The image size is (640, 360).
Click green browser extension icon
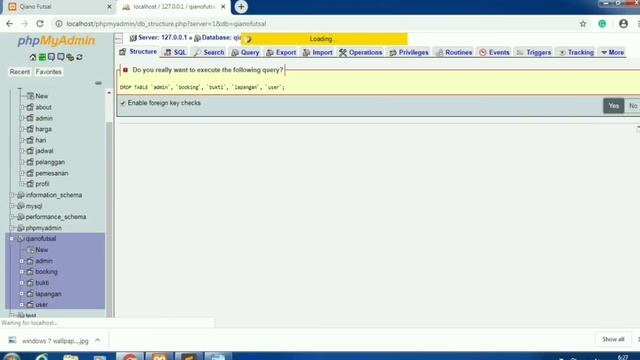coord(602,24)
